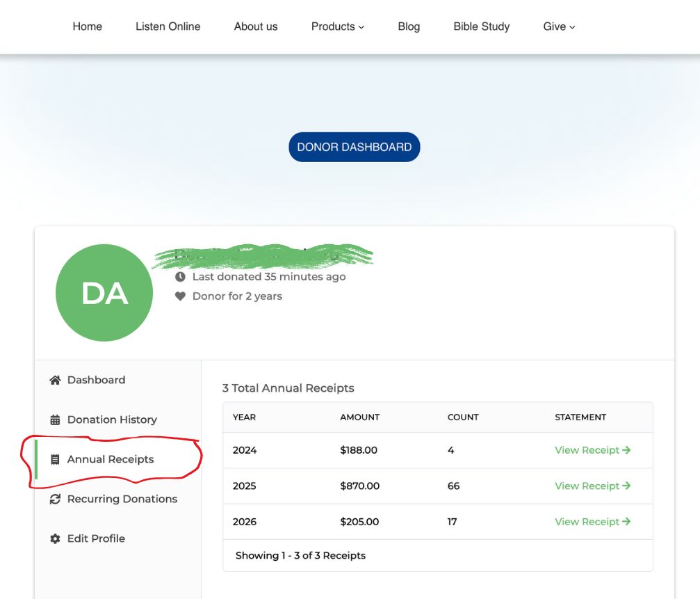Click the Edit Profile gear icon
This screenshot has height=599, width=700.
pos(55,538)
